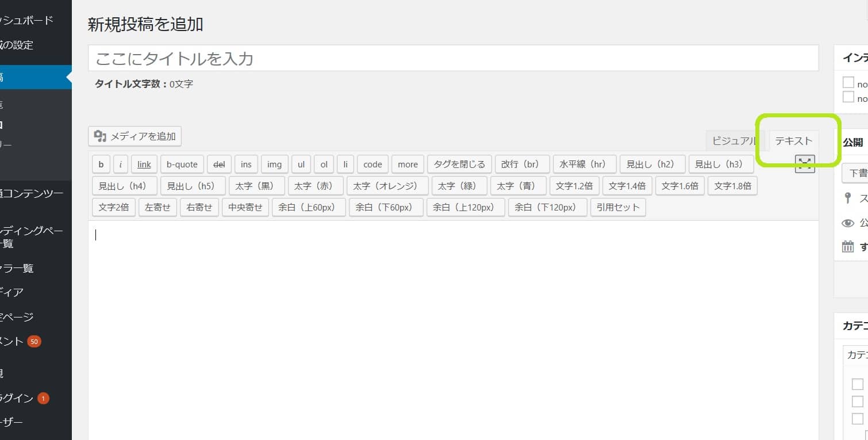Apply the del strikethrough tag button

[219, 164]
